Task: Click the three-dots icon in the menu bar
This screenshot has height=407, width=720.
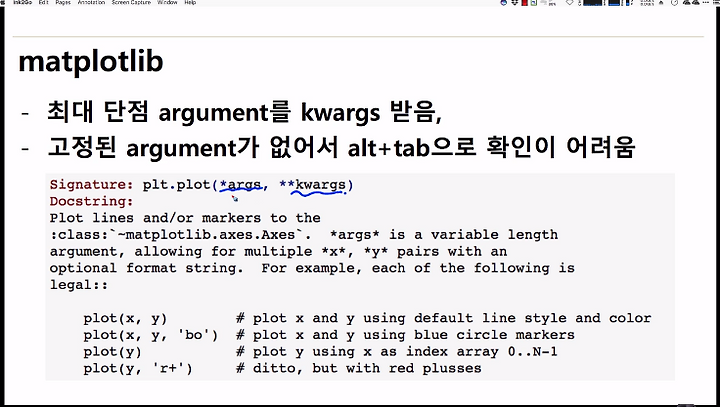Action: tap(706, 2)
